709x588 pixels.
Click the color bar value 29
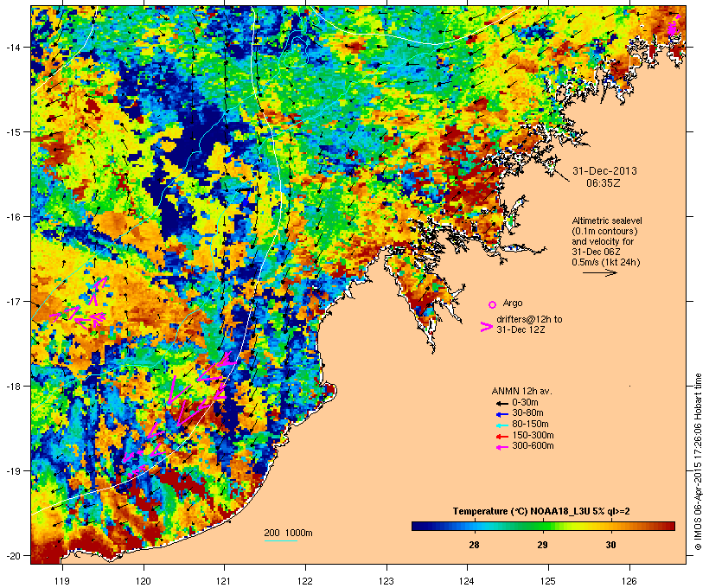point(542,545)
